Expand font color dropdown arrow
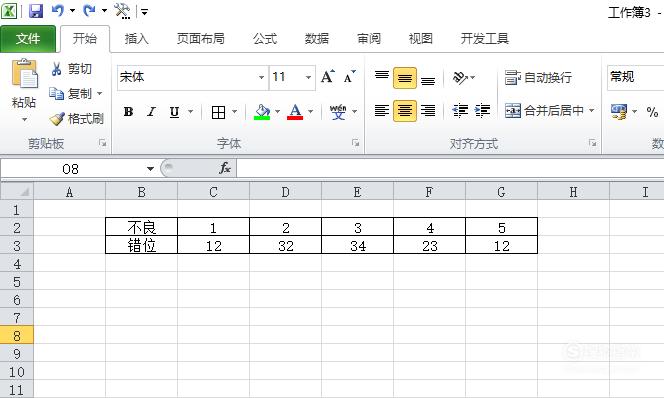This screenshot has width=664, height=398. pos(310,112)
